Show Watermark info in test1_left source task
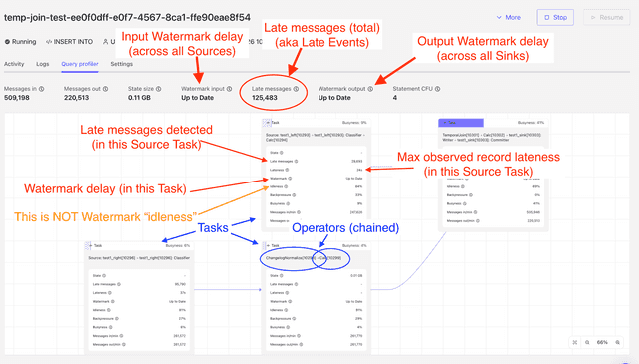This screenshot has height=364, width=639. click(290, 179)
